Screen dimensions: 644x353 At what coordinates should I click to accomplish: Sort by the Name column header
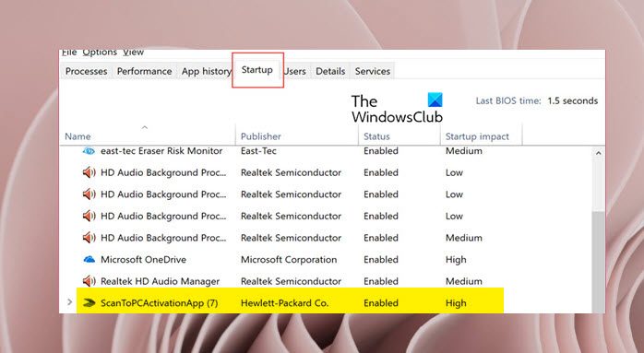click(x=148, y=135)
